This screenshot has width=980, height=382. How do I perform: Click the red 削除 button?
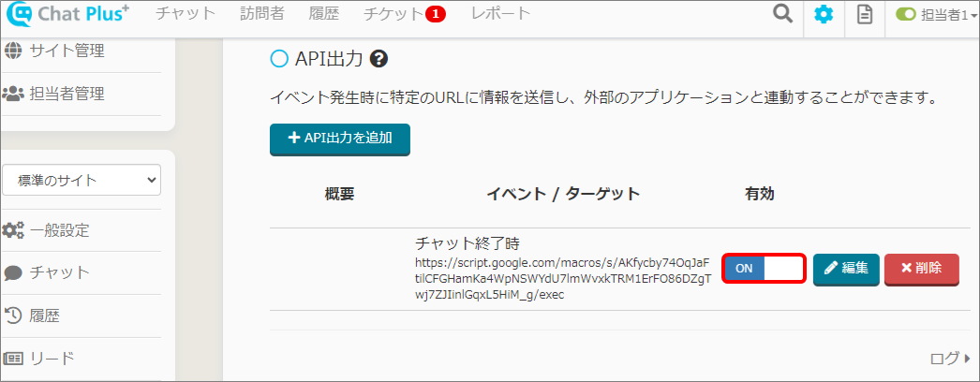921,269
